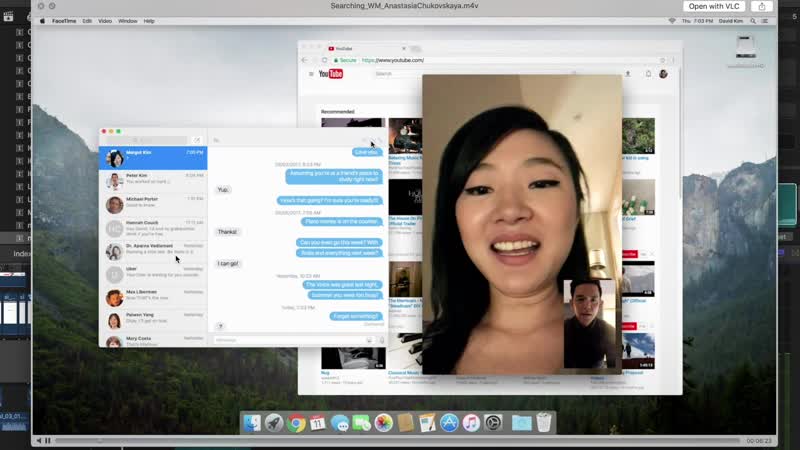Open the Window menu

[128, 21]
